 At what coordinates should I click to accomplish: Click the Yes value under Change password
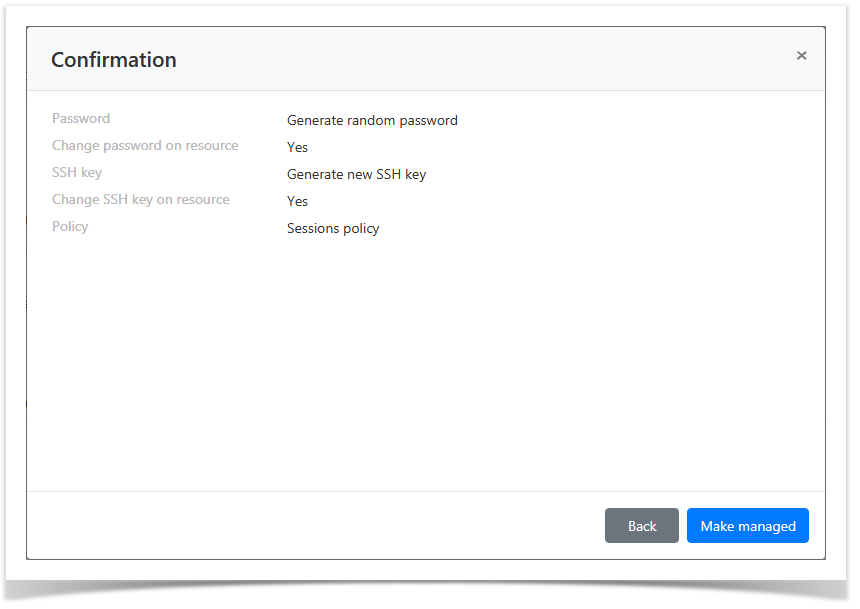[297, 147]
